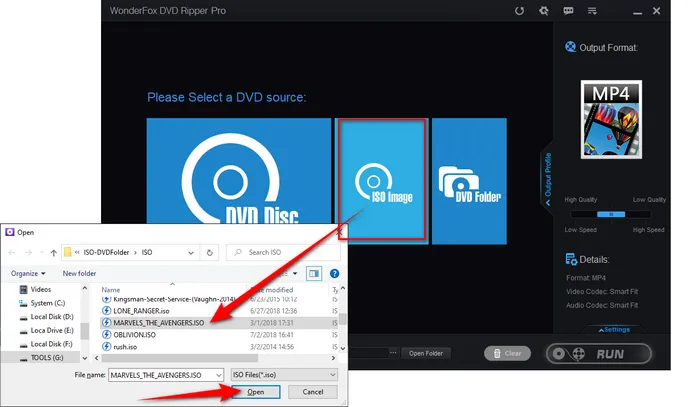This screenshot has width=700, height=407.
Task: Select Local Disk (D:) drive
Action: click(x=51, y=317)
